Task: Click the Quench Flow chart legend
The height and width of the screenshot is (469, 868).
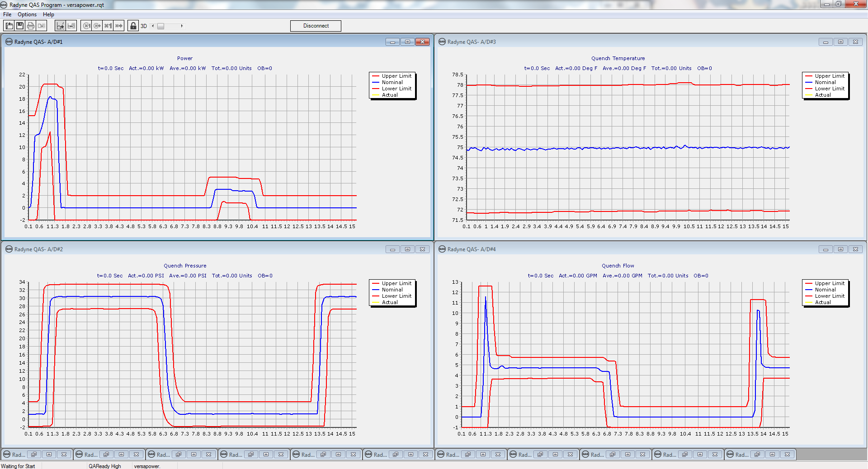Action: (x=826, y=293)
